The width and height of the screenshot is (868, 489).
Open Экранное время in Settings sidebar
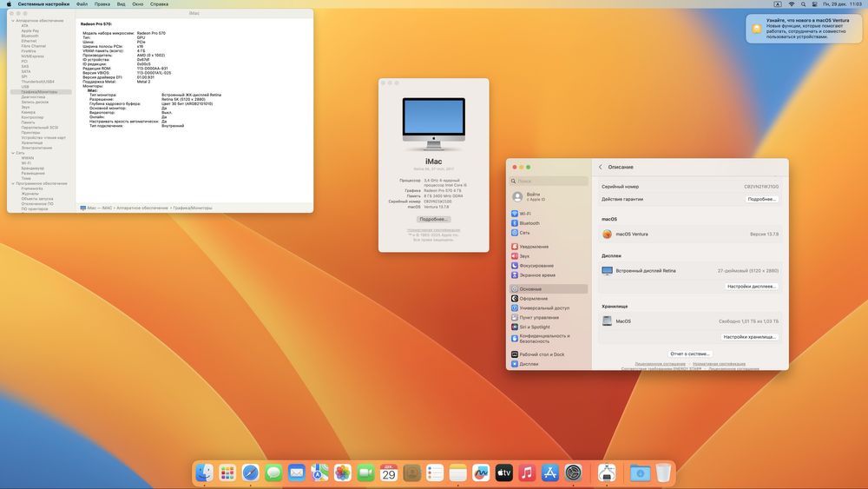click(549, 274)
